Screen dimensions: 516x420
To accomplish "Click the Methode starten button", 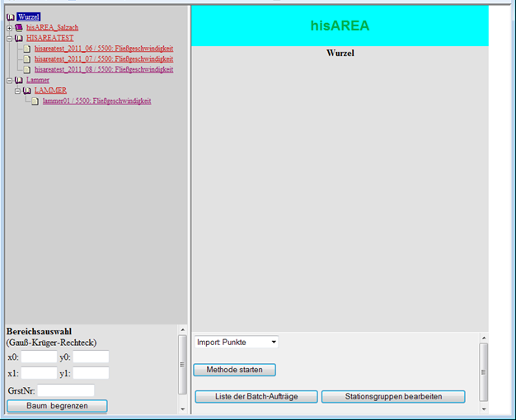I will [x=235, y=370].
